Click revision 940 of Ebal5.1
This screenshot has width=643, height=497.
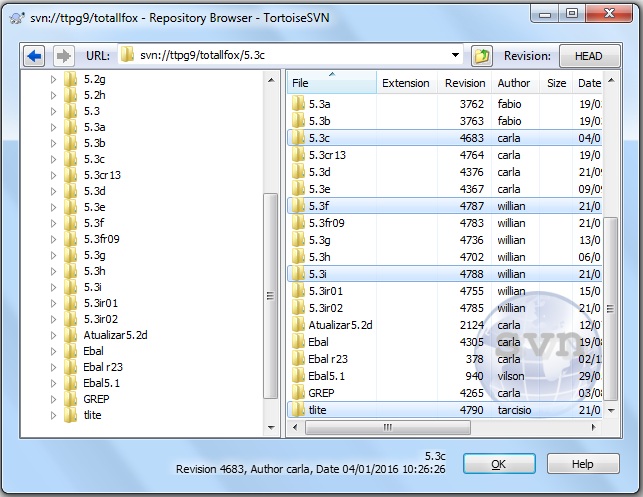(x=474, y=376)
